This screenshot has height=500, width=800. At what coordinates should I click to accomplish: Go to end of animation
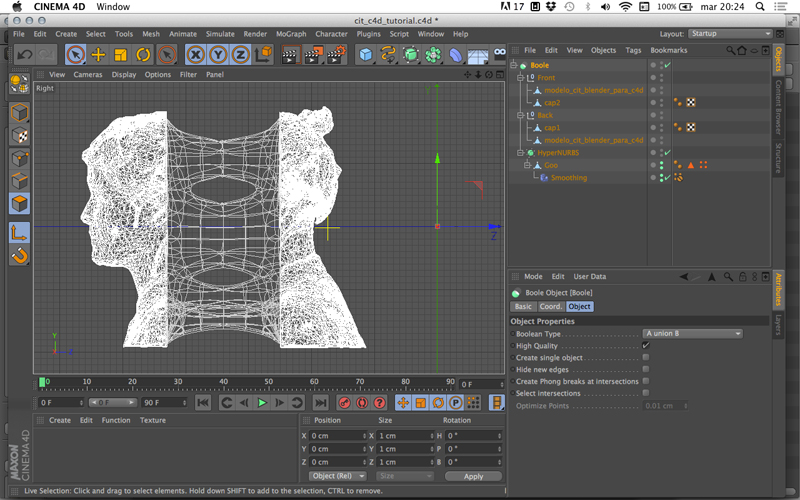tap(320, 403)
